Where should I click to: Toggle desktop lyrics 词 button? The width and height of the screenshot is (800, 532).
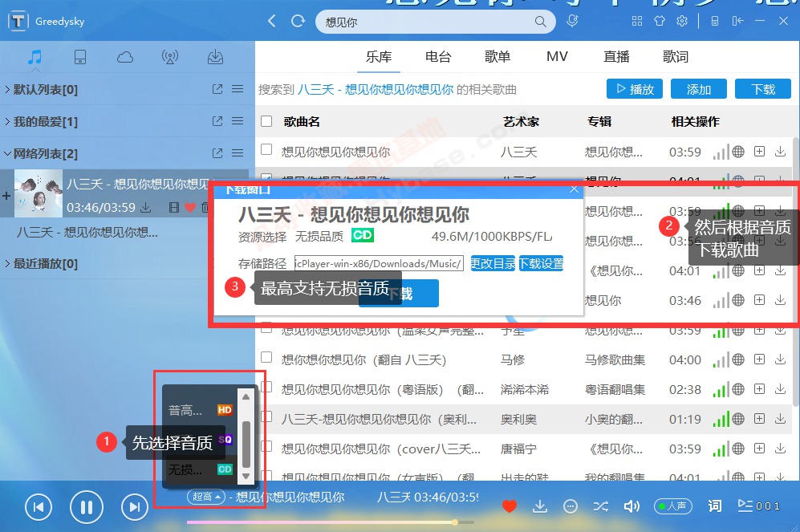pyautogui.click(x=715, y=506)
